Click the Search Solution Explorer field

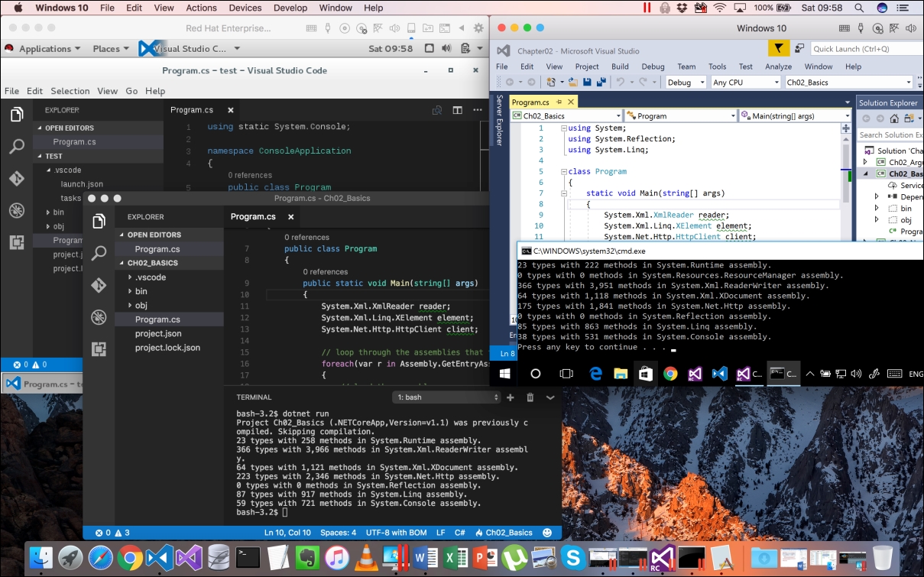click(890, 135)
